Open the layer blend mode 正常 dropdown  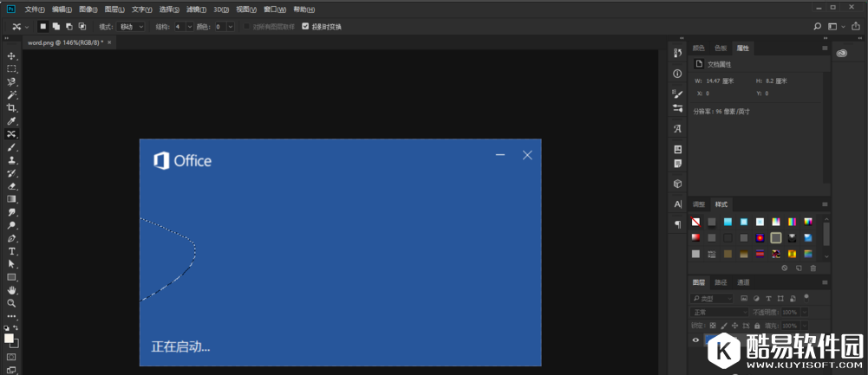720,312
